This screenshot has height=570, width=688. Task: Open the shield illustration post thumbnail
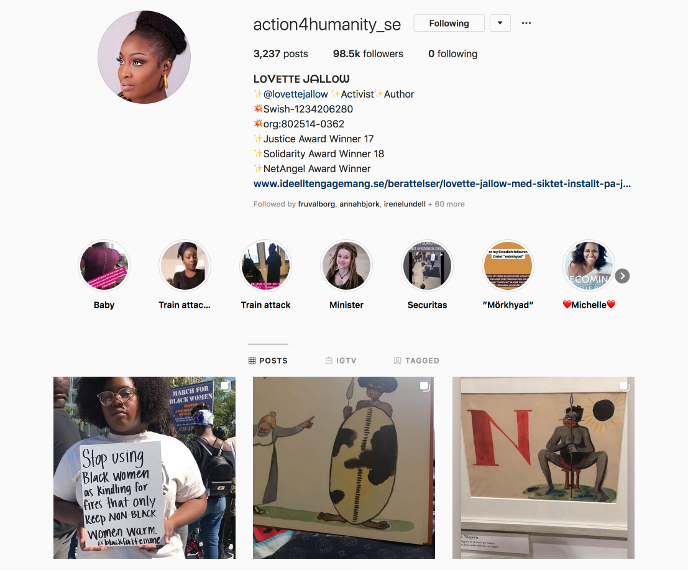pos(344,468)
